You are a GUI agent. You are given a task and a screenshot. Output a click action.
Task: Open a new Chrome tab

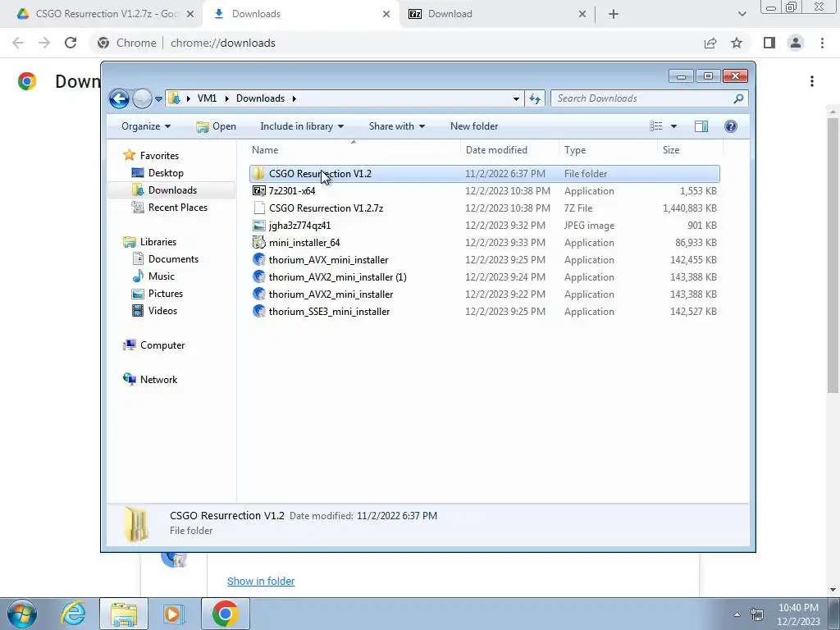tap(614, 15)
